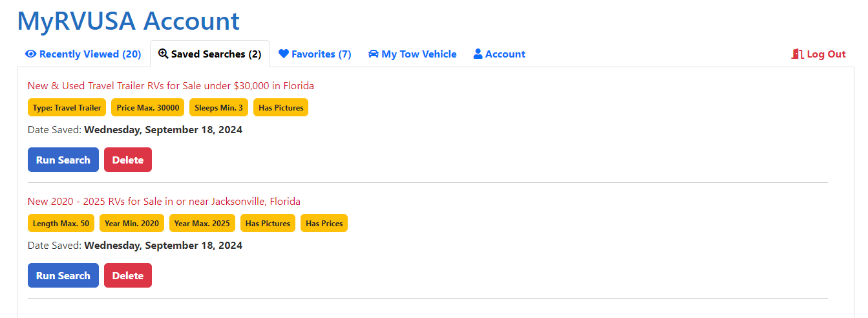Click the Year Min. 2020 filter tag

tap(132, 224)
